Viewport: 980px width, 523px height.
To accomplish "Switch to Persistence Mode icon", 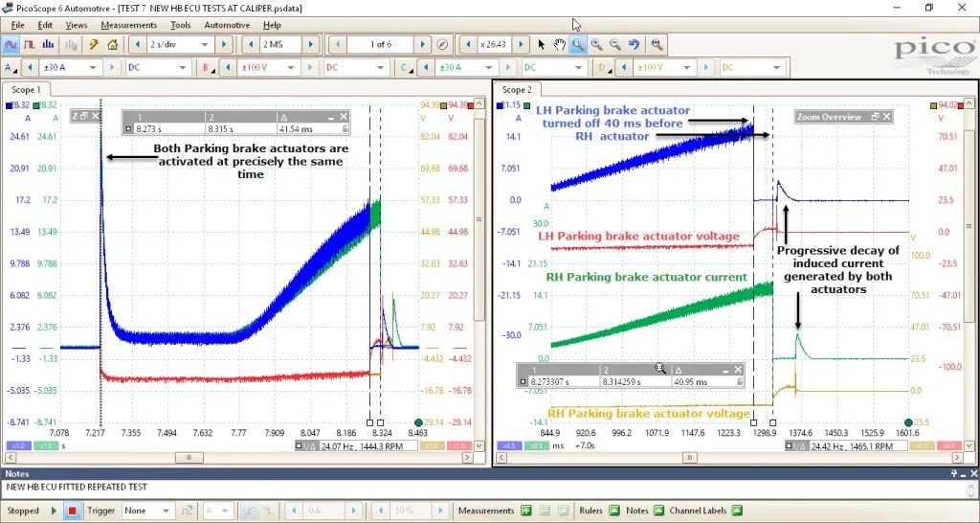I will click(30, 44).
